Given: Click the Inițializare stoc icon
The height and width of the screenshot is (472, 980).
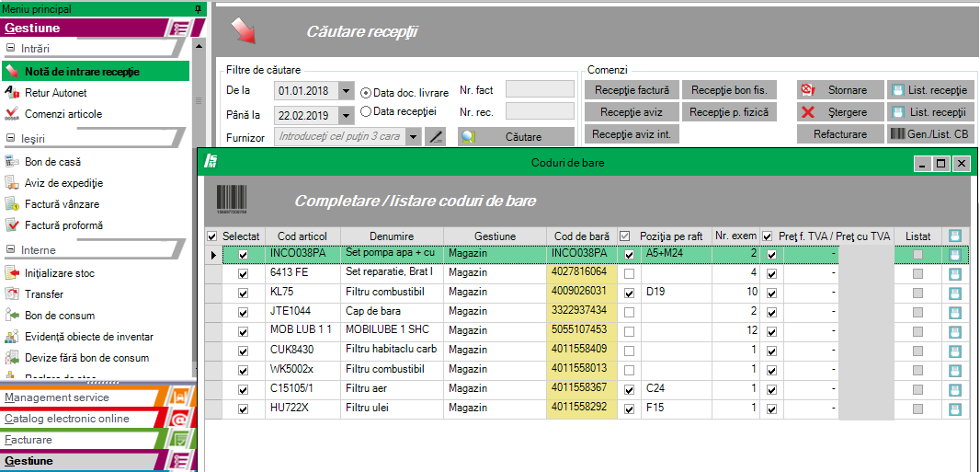Looking at the screenshot, I should 12,273.
